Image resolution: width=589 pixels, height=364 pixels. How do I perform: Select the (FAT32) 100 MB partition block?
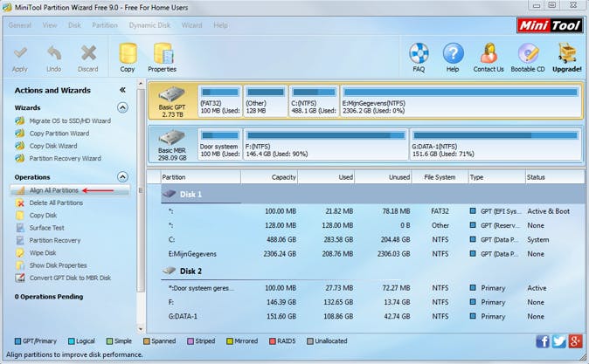pos(219,100)
